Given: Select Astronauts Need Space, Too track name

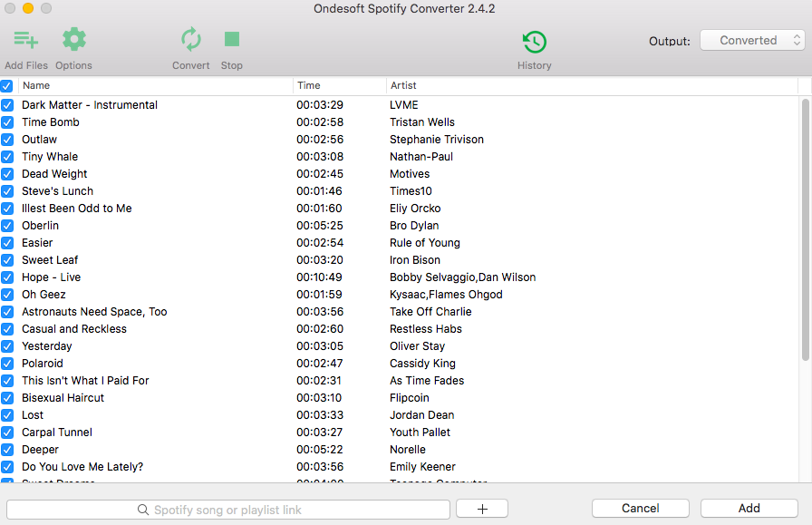Looking at the screenshot, I should click(x=94, y=312).
